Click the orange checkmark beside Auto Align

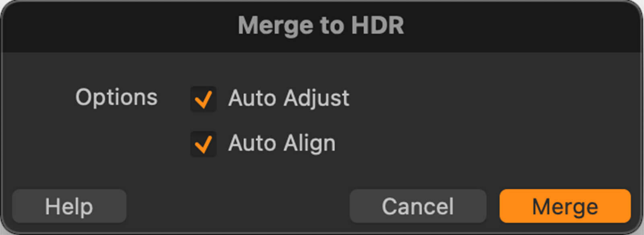(203, 144)
